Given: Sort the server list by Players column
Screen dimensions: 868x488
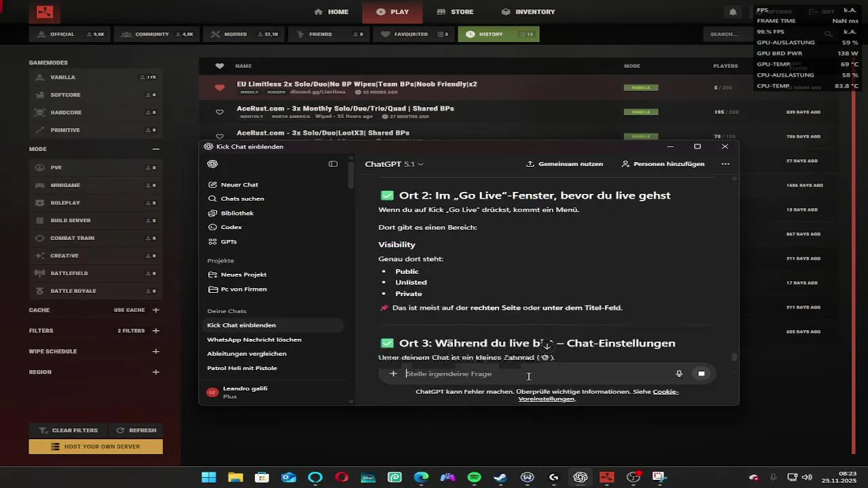Looking at the screenshot, I should click(x=726, y=66).
